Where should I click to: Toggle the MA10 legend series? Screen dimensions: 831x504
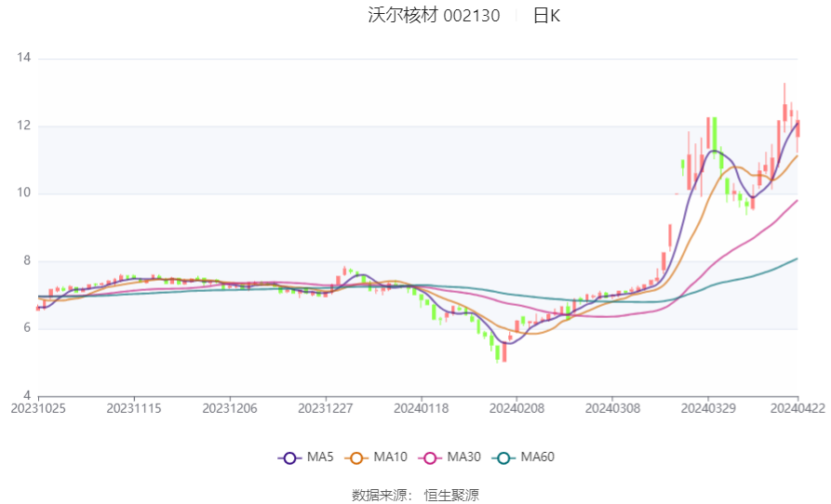click(x=376, y=458)
